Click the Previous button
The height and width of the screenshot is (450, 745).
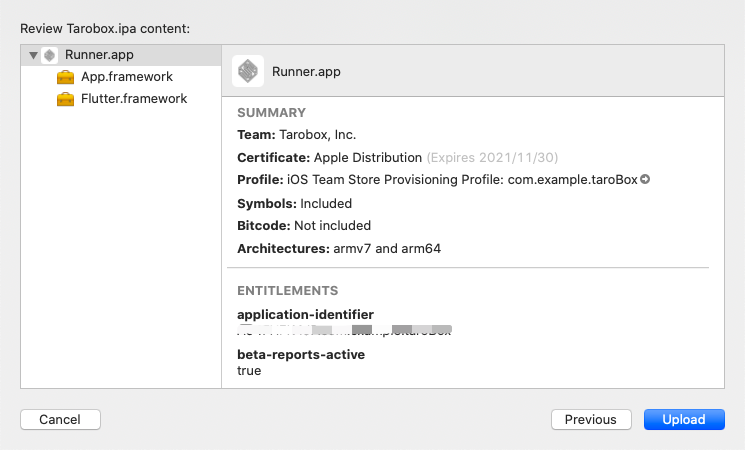coord(591,420)
